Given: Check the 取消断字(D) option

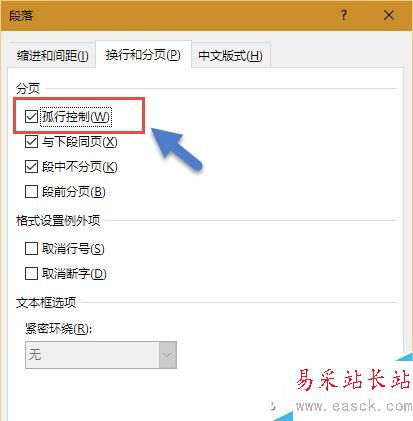Looking at the screenshot, I should 31,274.
